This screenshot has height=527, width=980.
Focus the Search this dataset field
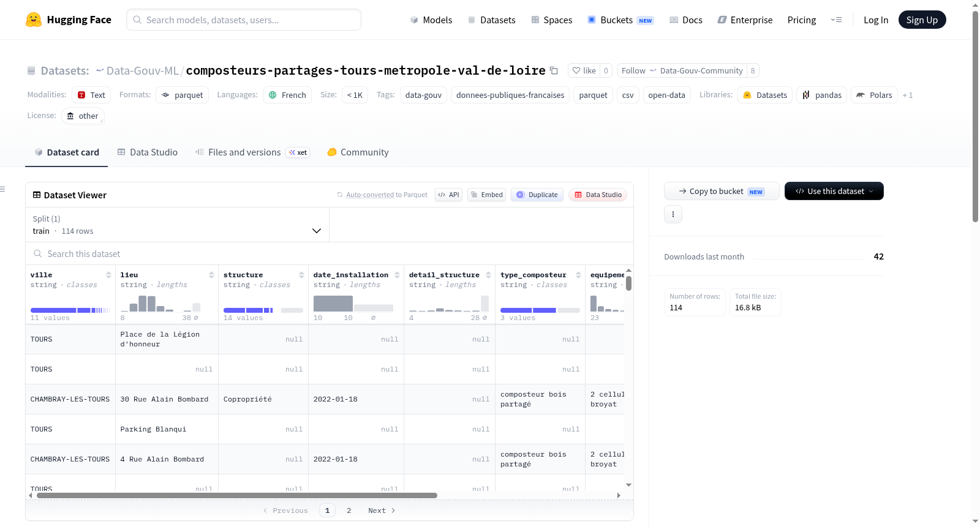(330, 253)
